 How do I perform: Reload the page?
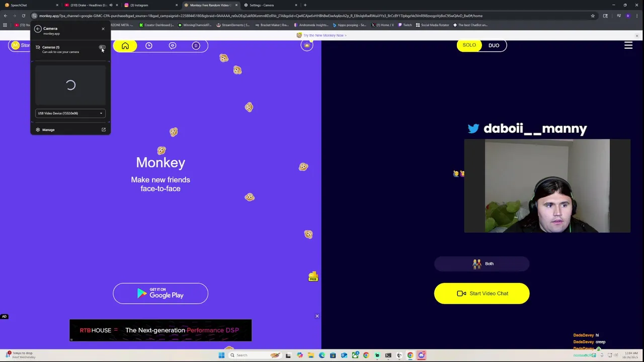click(23, 16)
